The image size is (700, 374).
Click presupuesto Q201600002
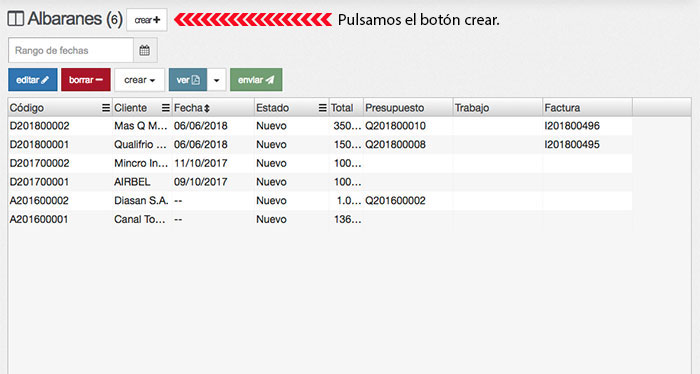(396, 201)
